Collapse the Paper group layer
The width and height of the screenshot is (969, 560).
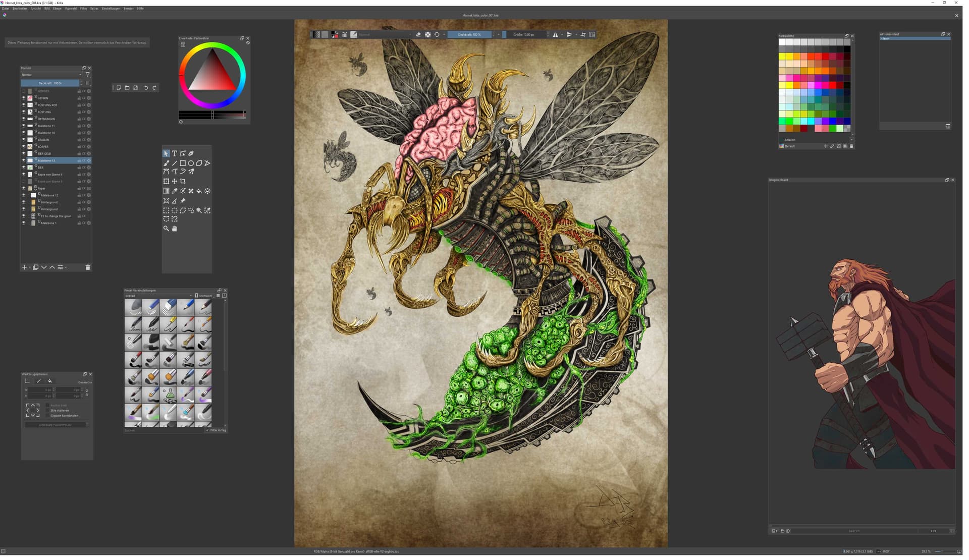(36, 188)
